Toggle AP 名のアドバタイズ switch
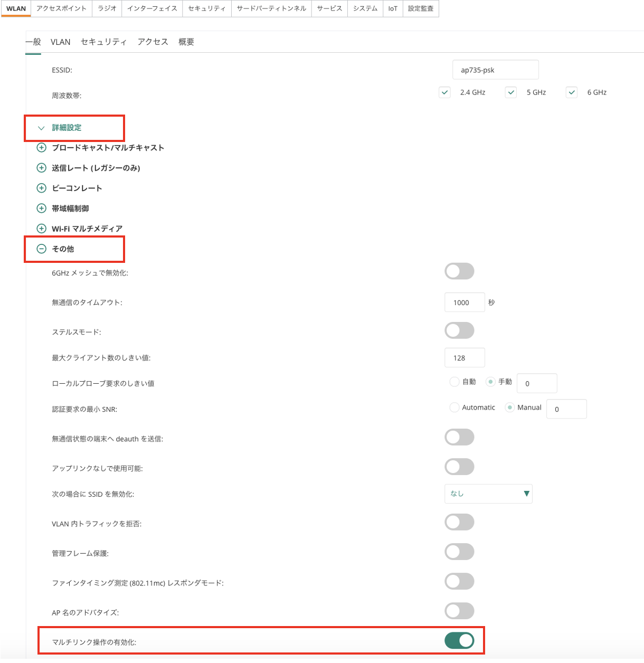644x663 pixels. pos(459,611)
